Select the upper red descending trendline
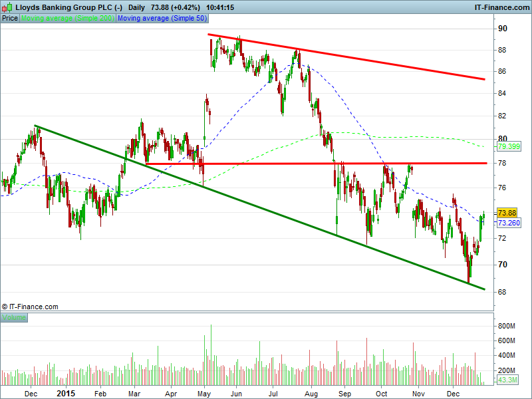This screenshot has height=399, width=532. [x=346, y=57]
